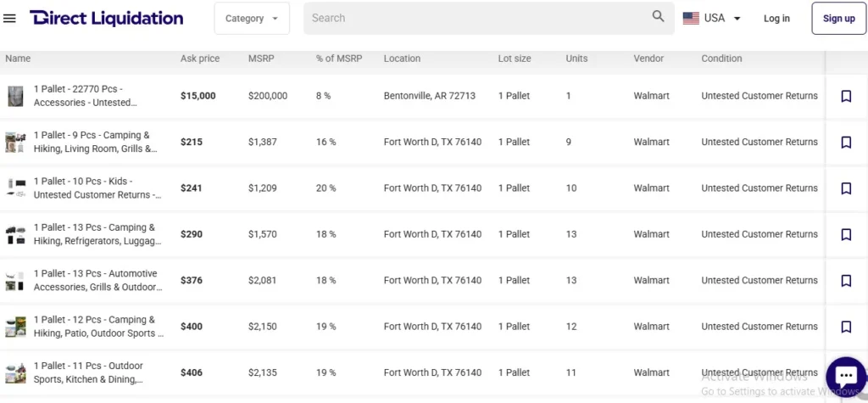
Task: Click the Log in link
Action: (x=776, y=19)
